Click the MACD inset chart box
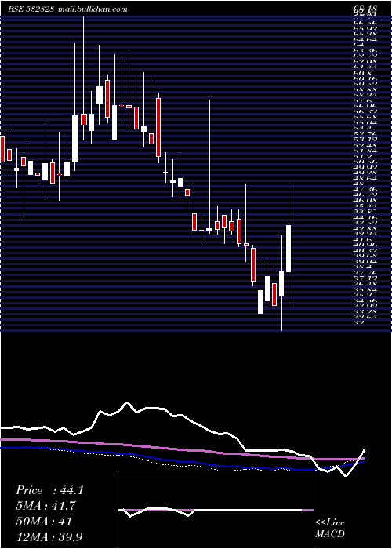The height and width of the screenshot is (549, 392). point(216,510)
